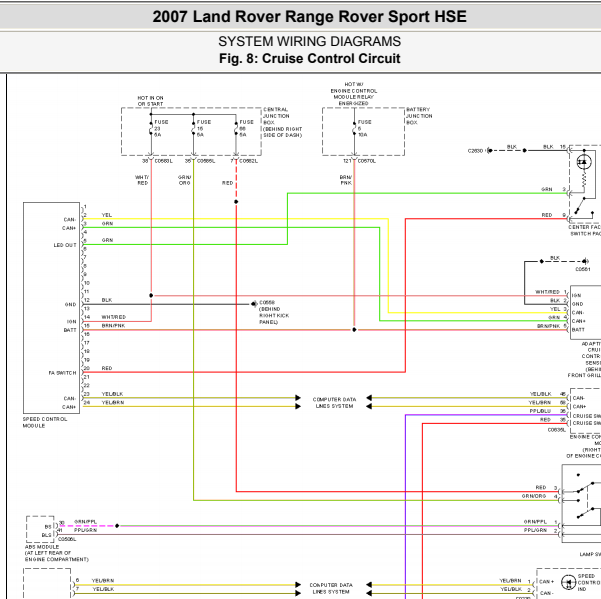Screen dimensions: 601x599
Task: Select BRN/PNK wire label below C0570L
Action: click(x=346, y=180)
